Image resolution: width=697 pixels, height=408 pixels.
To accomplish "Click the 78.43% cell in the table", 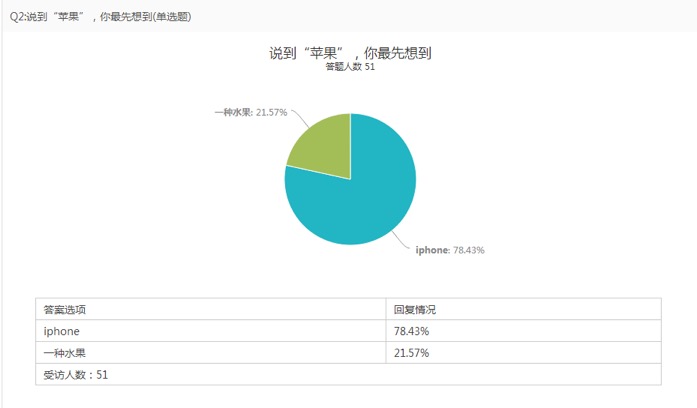I will coord(412,331).
